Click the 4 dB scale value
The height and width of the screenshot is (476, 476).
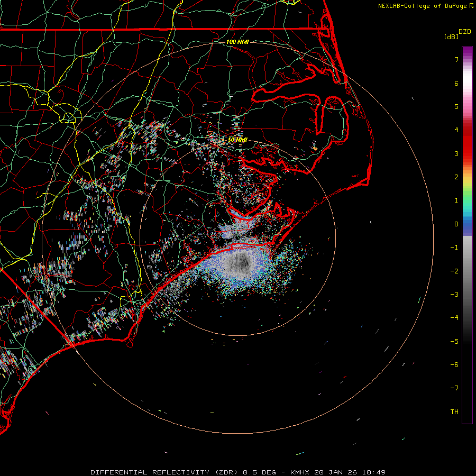point(456,130)
